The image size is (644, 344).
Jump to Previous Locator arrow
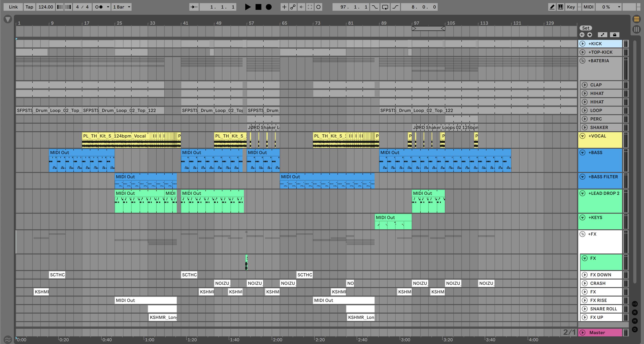582,35
